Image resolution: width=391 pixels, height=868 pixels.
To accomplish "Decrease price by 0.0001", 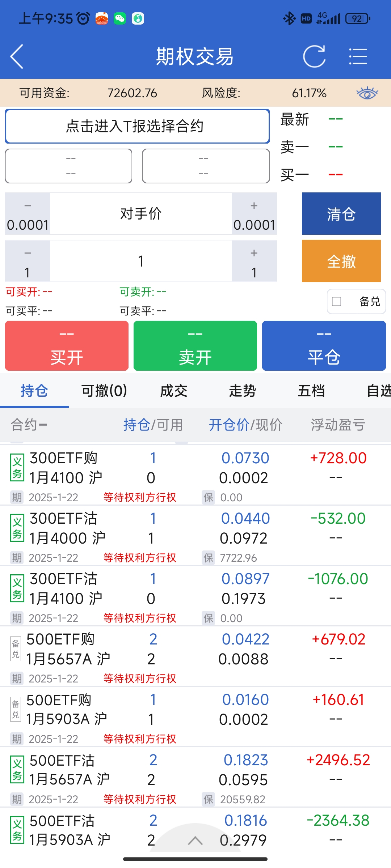I will click(28, 214).
